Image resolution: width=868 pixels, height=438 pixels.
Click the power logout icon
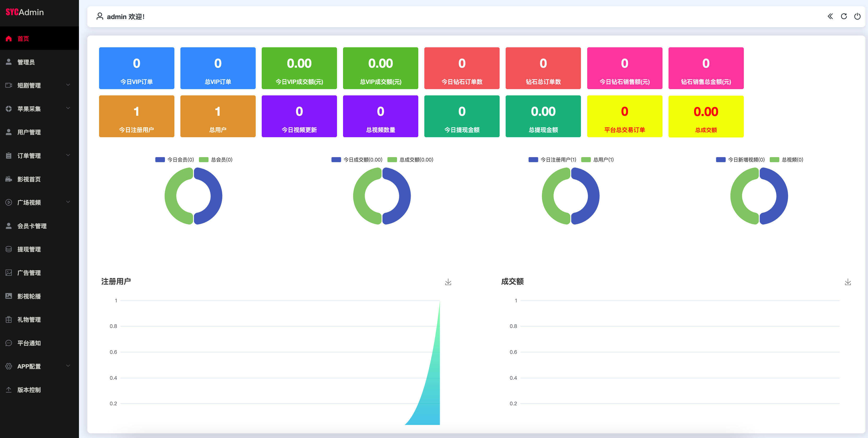click(857, 16)
